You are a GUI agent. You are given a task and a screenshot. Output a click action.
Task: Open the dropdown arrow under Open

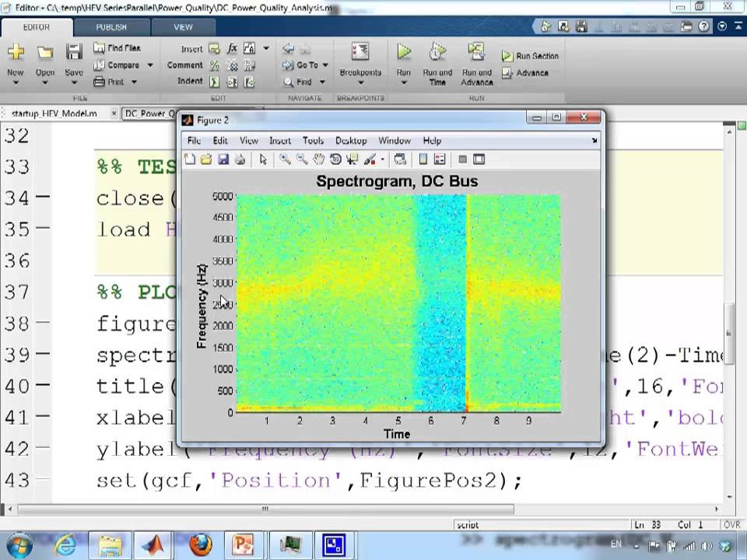45,83
